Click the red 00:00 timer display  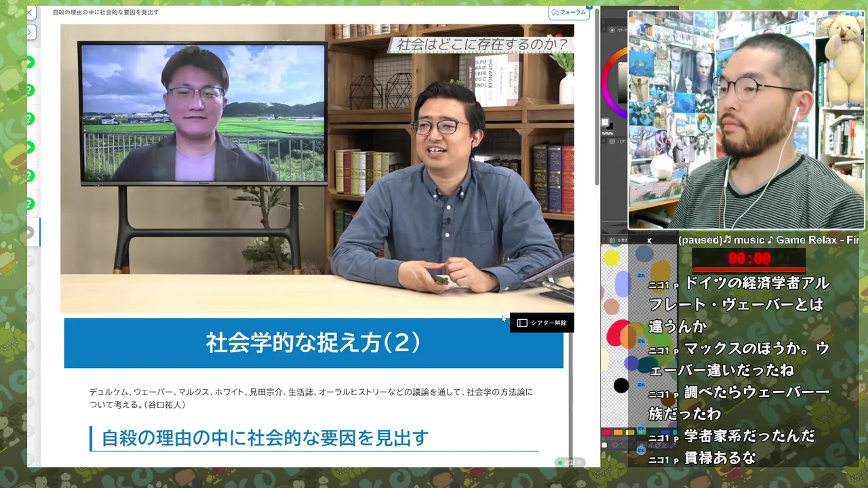[749, 258]
